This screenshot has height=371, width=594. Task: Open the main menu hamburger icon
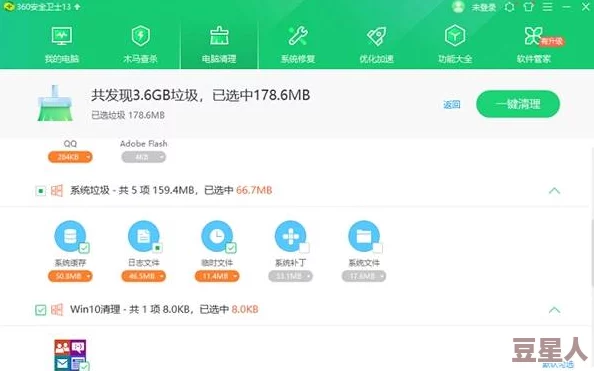coord(547,7)
